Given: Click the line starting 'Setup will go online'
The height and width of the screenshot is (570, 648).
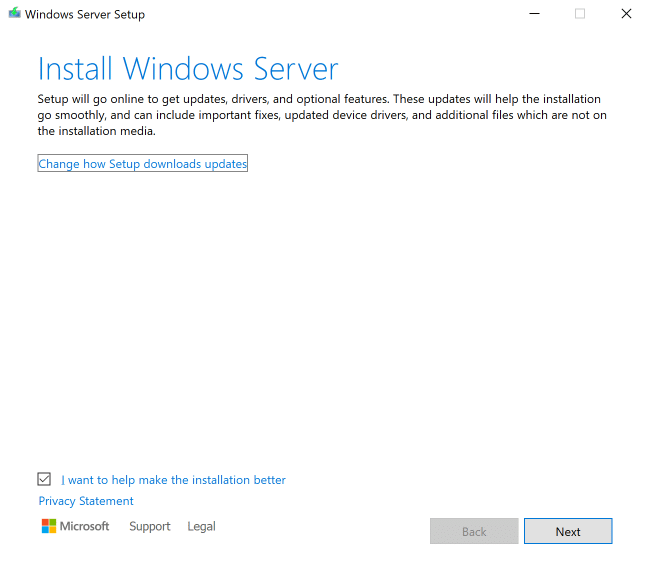Looking at the screenshot, I should pos(319,99).
